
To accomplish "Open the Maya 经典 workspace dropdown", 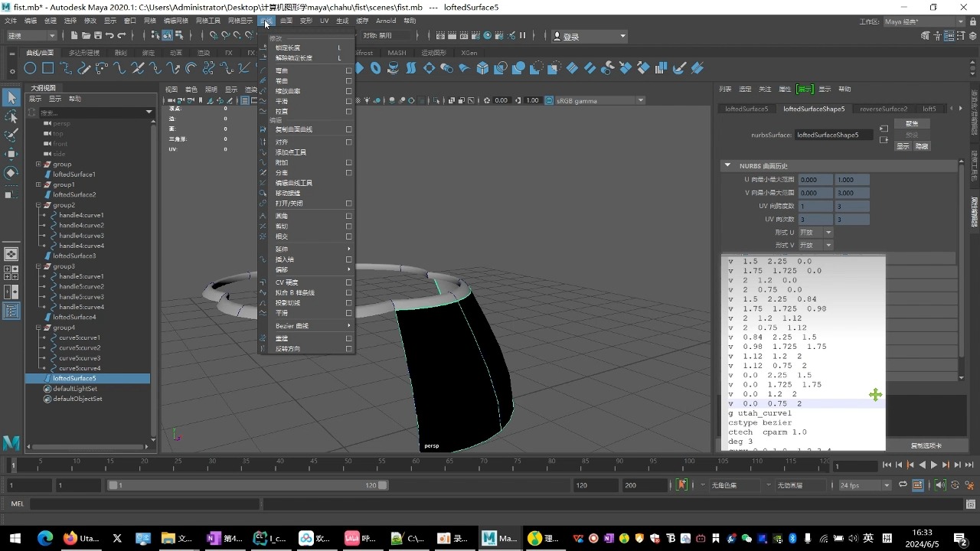I will tap(923, 21).
